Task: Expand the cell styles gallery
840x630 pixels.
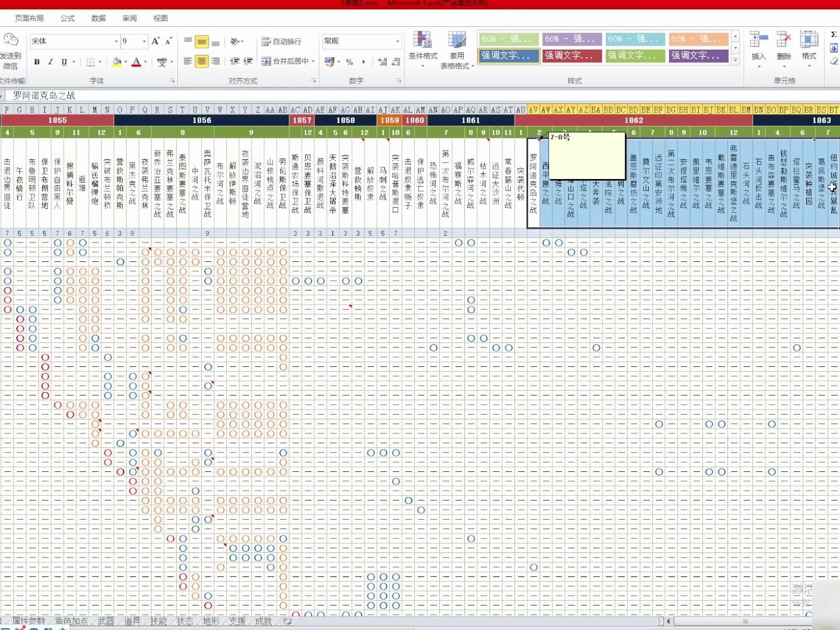Action: [x=736, y=60]
